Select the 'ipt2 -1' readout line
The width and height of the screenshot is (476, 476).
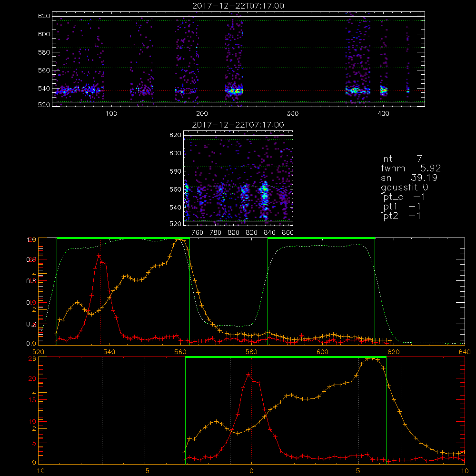click(401, 216)
